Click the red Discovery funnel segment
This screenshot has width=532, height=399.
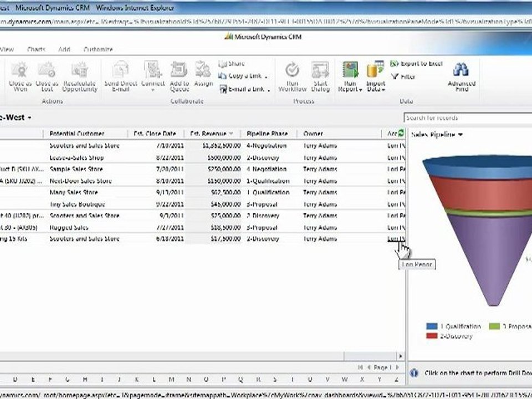point(485,194)
